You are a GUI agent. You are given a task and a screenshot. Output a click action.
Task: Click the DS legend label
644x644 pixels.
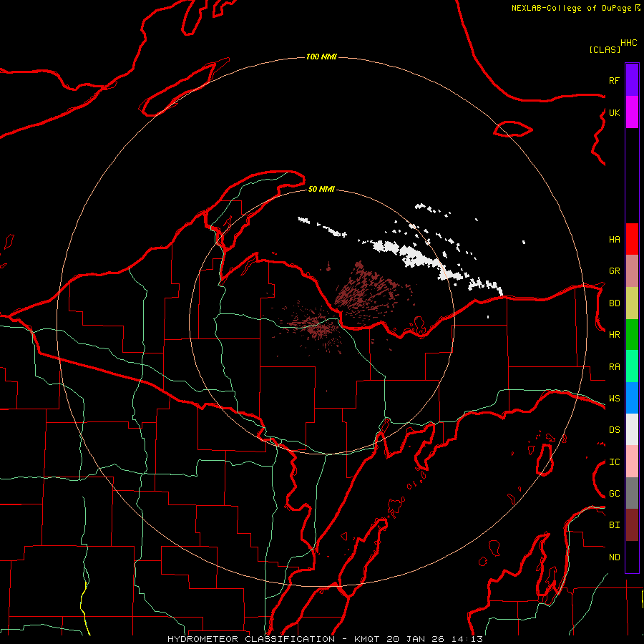coord(614,430)
